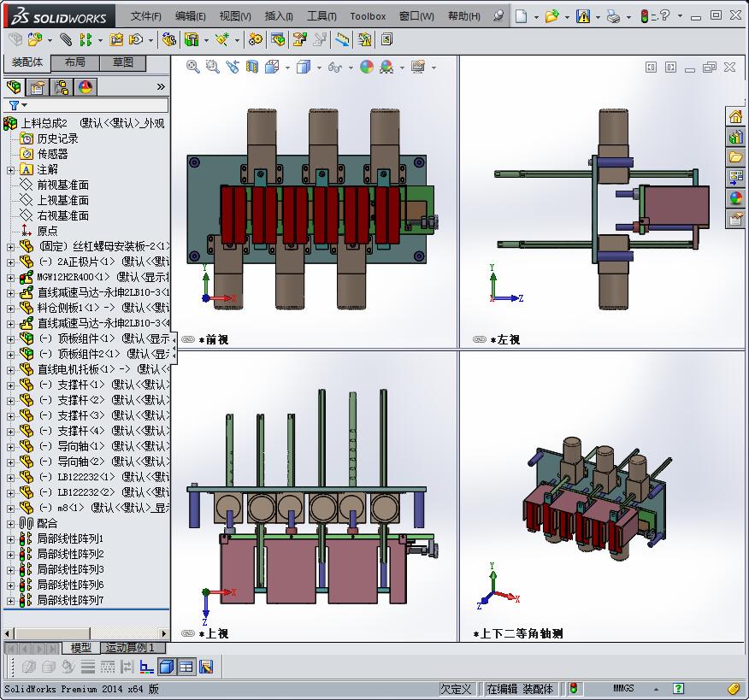The height and width of the screenshot is (700, 749).
Task: Open the Toolbox menu
Action: tap(368, 16)
